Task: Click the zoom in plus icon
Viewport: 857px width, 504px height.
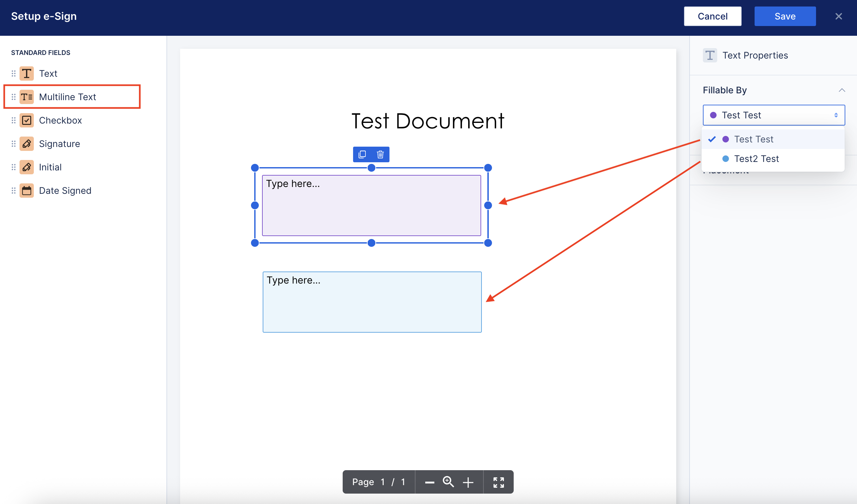Action: pyautogui.click(x=468, y=482)
